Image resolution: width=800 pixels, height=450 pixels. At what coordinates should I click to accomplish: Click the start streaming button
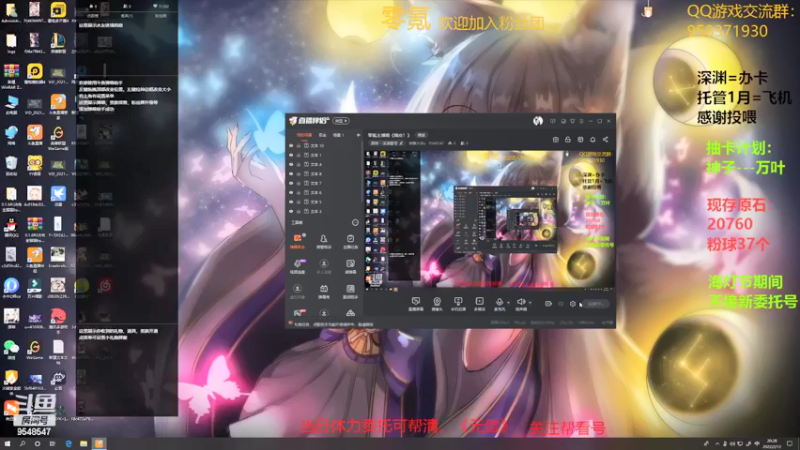pyautogui.click(x=595, y=304)
